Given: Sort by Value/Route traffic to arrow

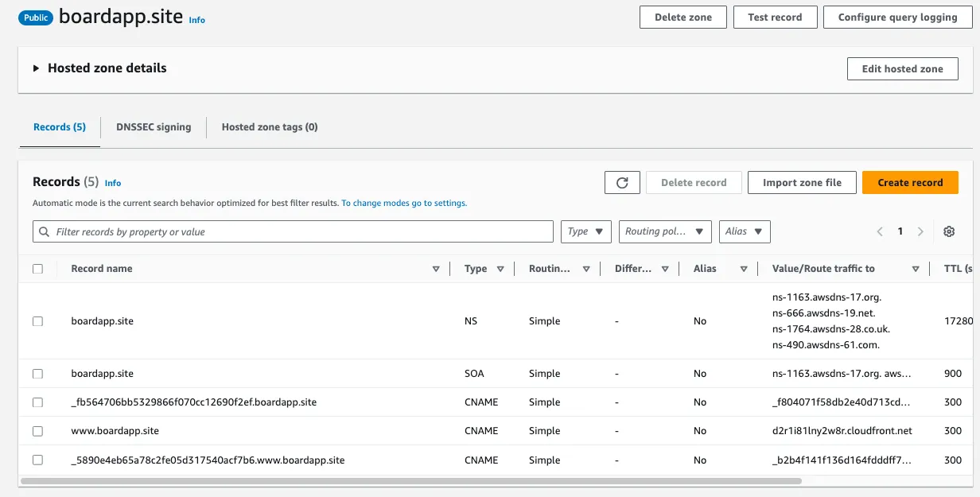Looking at the screenshot, I should (916, 269).
